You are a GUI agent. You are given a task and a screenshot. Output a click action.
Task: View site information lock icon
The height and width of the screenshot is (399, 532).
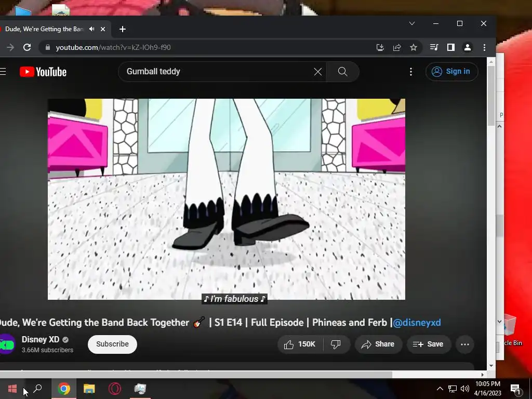[48, 47]
